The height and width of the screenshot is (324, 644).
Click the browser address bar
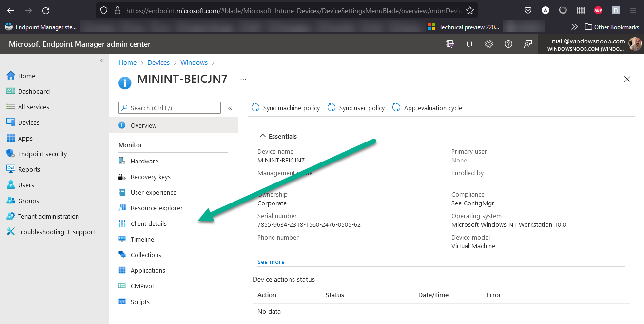click(x=288, y=10)
